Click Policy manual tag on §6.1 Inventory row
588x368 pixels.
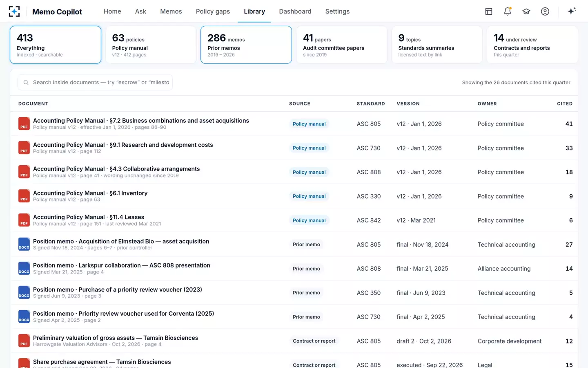[x=309, y=196]
